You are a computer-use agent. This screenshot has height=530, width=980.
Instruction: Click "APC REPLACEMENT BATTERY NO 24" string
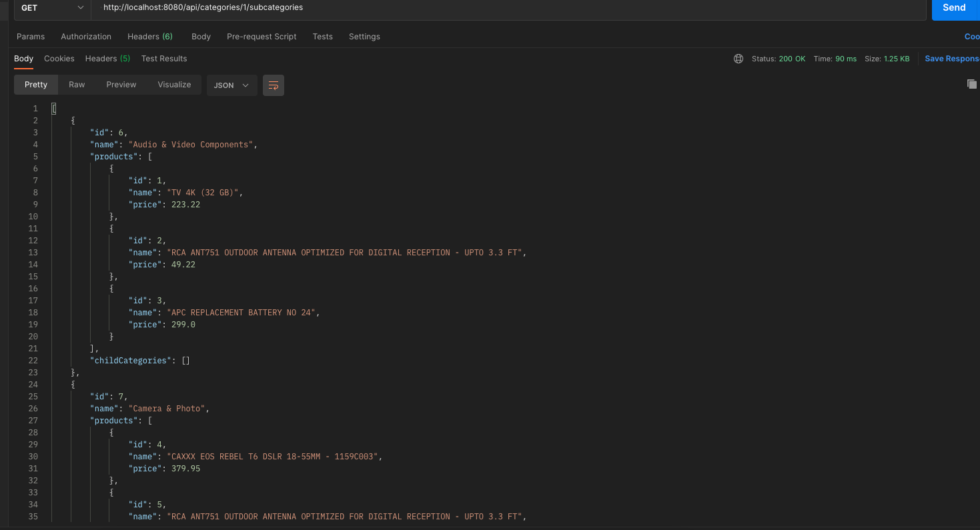coord(241,313)
